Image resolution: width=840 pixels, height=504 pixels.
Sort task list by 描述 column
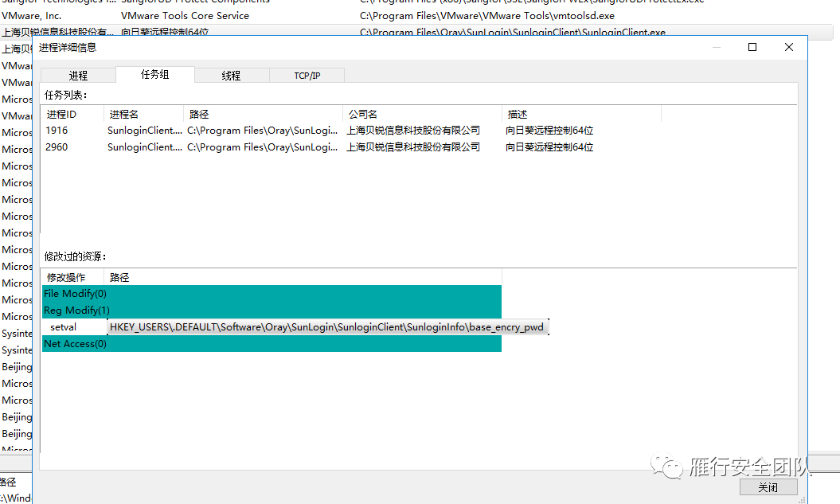pyautogui.click(x=581, y=114)
